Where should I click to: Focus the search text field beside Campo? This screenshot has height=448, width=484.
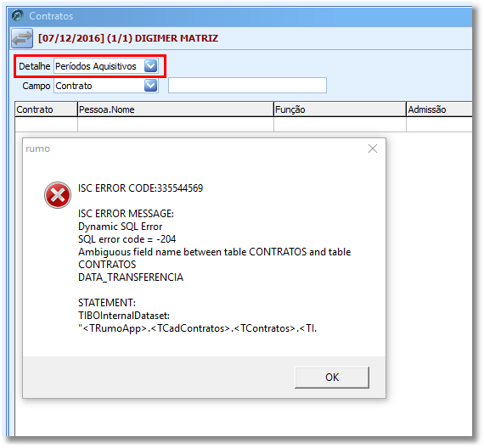[247, 85]
